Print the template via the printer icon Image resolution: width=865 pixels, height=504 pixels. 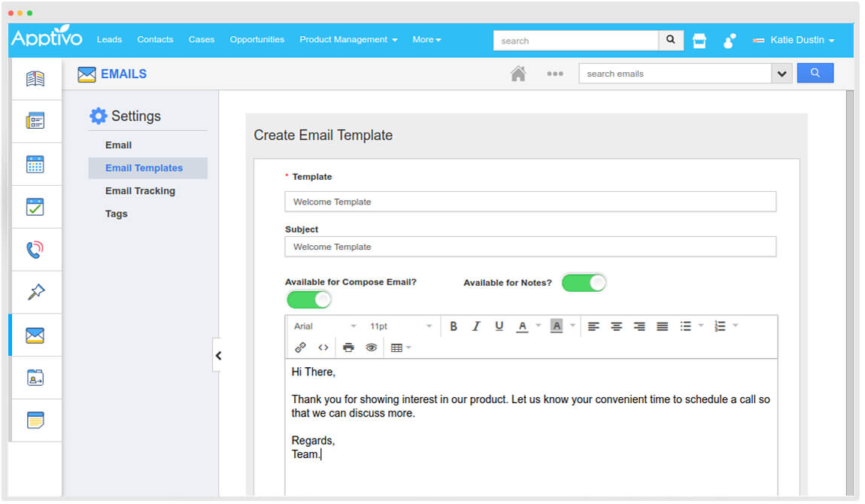click(348, 347)
